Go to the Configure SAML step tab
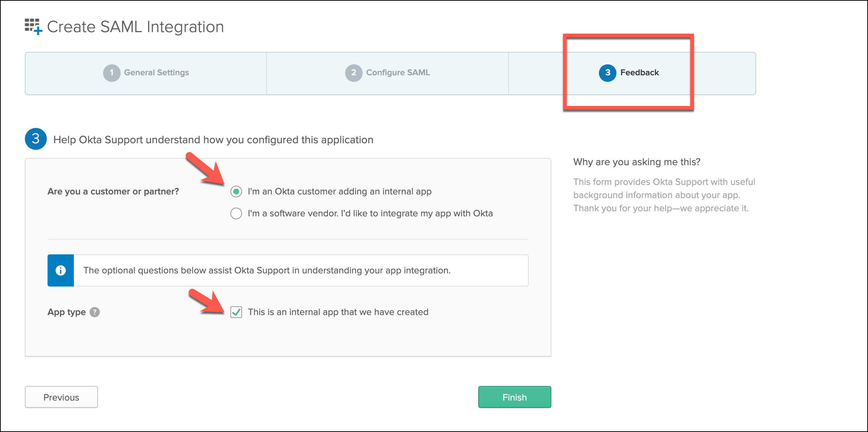Image resolution: width=868 pixels, height=432 pixels. pyautogui.click(x=398, y=73)
